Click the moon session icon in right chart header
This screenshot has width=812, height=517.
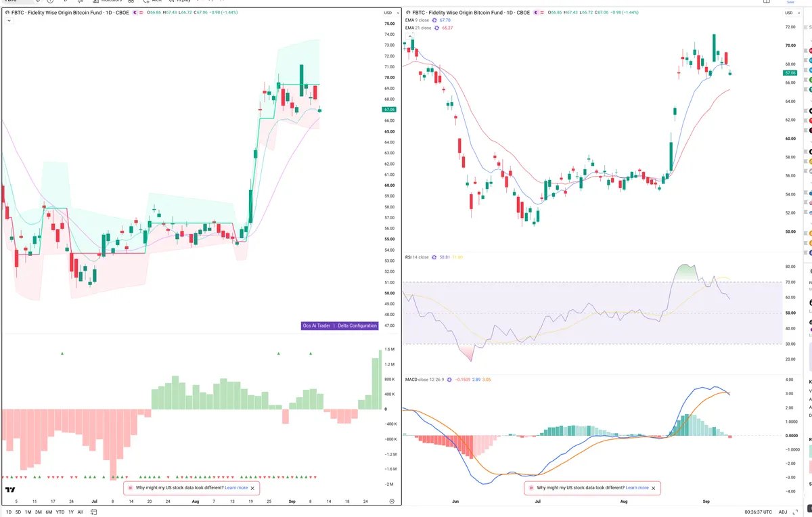click(x=536, y=13)
